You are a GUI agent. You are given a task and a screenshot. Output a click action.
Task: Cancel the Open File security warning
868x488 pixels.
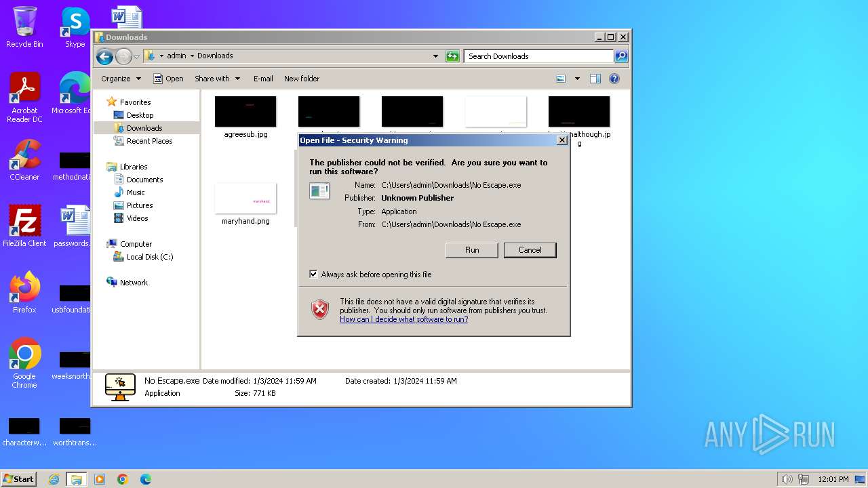click(530, 250)
